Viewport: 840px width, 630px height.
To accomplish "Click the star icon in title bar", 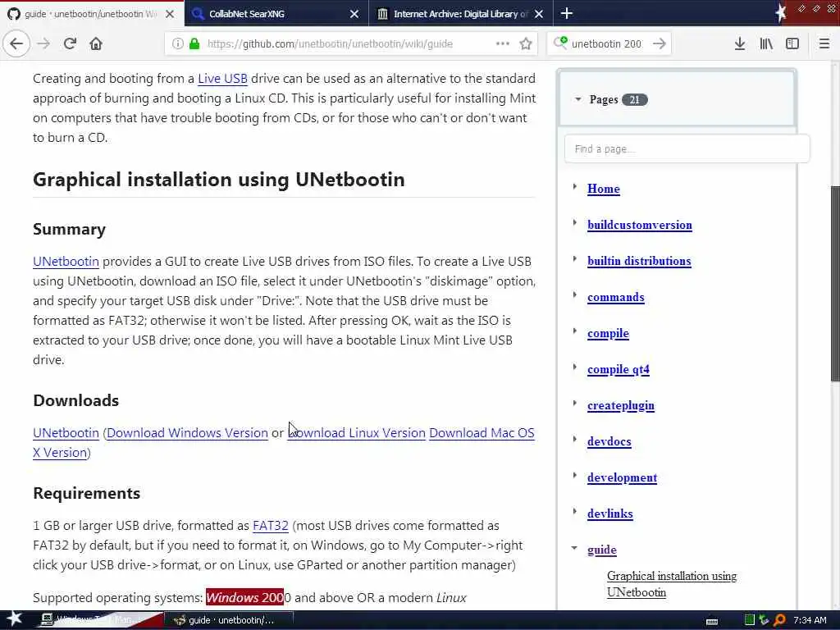I will [781, 13].
